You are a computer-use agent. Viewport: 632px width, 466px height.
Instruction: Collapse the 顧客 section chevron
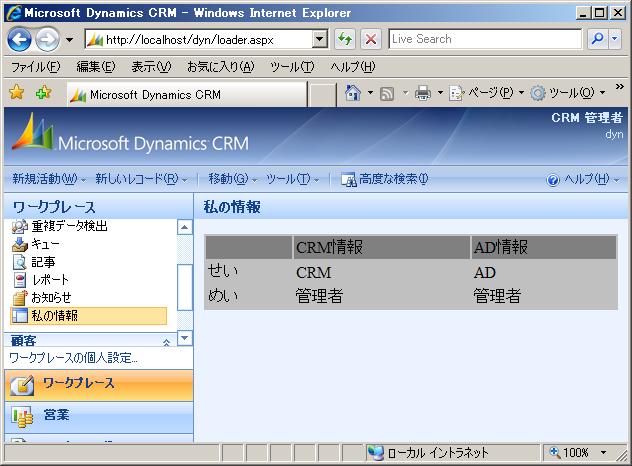click(166, 342)
